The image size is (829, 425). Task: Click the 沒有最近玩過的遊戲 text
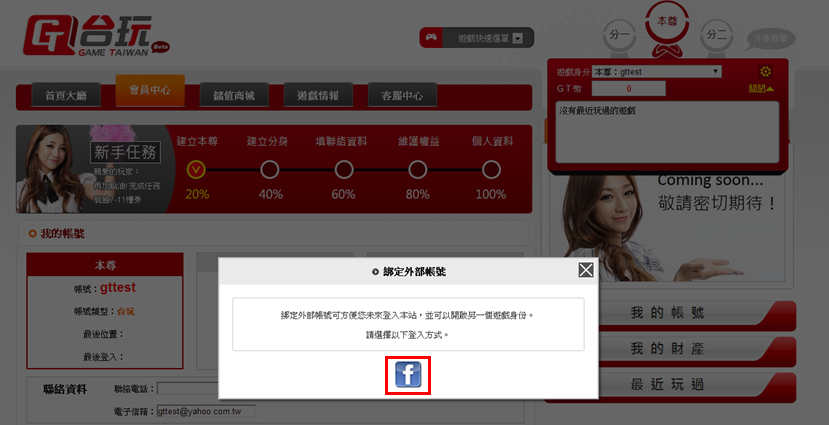click(x=597, y=111)
